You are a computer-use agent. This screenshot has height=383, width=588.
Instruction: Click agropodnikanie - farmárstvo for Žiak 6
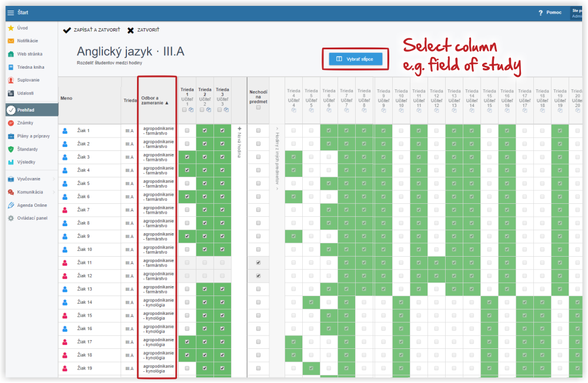tap(158, 197)
